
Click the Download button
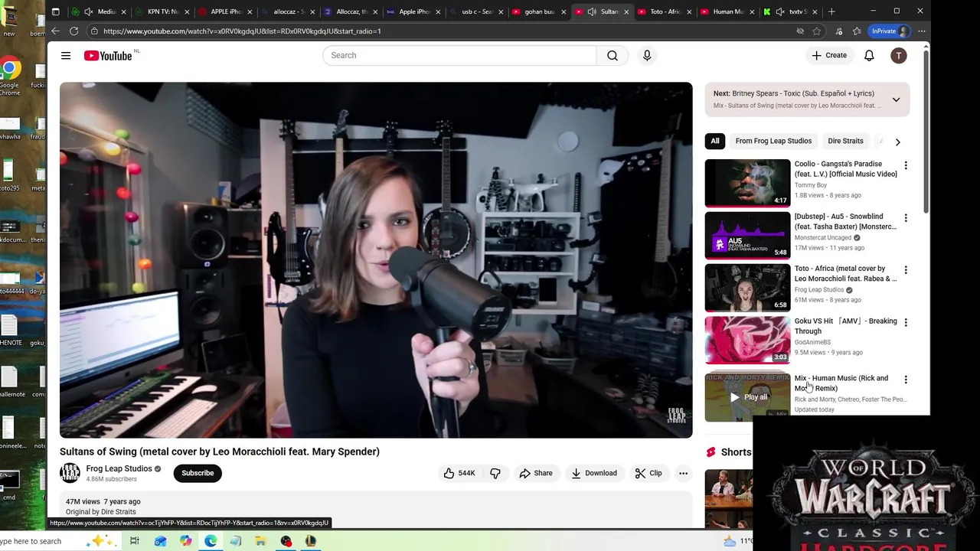click(x=593, y=473)
